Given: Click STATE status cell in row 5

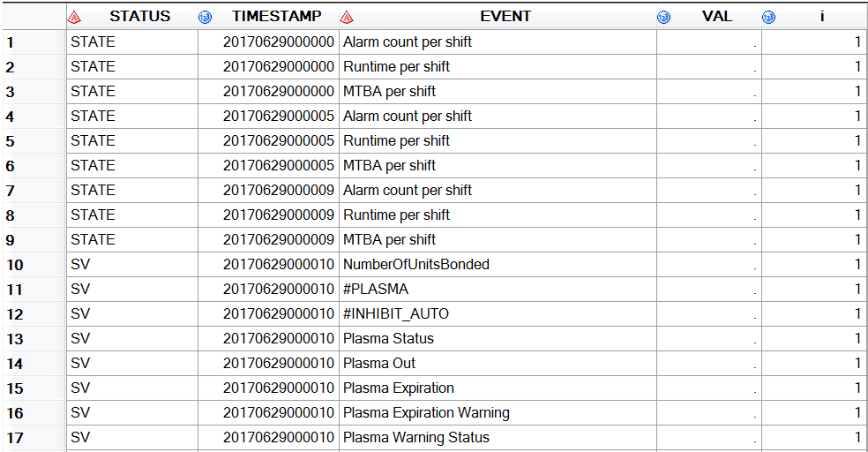Looking at the screenshot, I should click(93, 140).
